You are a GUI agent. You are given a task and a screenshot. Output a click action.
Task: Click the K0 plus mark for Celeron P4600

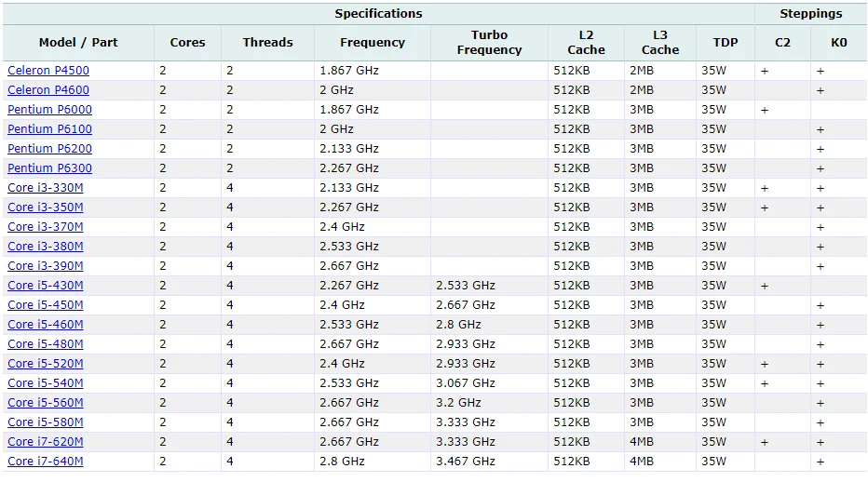(821, 91)
